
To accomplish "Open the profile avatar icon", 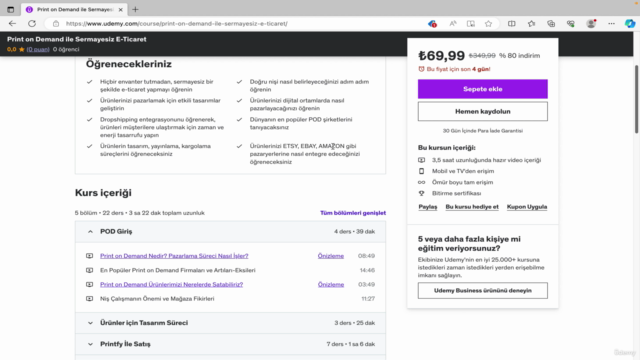I will 591,24.
